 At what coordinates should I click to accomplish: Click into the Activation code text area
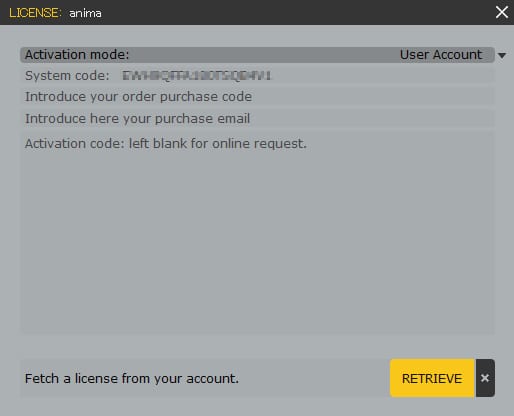click(257, 232)
